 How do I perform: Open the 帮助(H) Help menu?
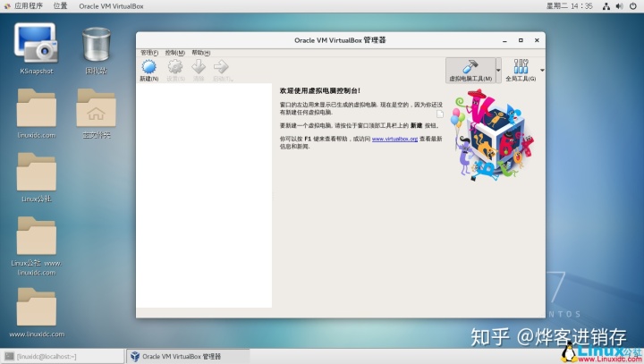pos(201,53)
